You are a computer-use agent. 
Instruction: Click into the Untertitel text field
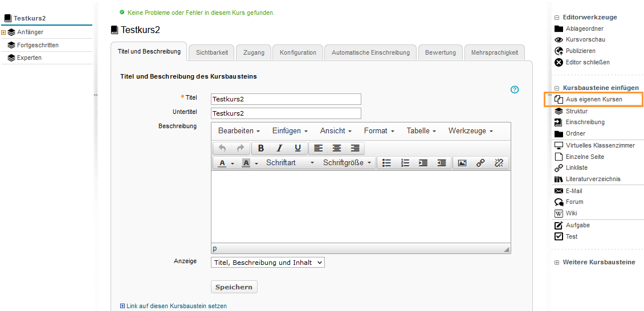286,113
